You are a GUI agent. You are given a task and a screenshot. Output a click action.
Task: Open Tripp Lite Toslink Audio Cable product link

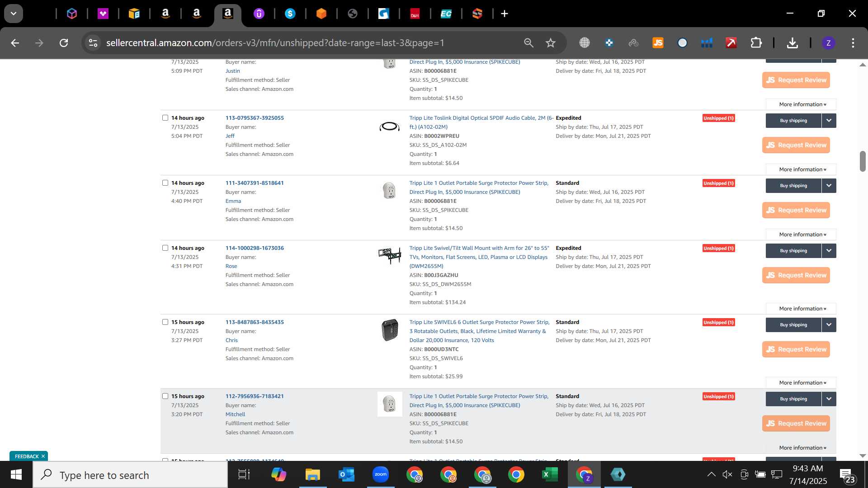pyautogui.click(x=481, y=122)
